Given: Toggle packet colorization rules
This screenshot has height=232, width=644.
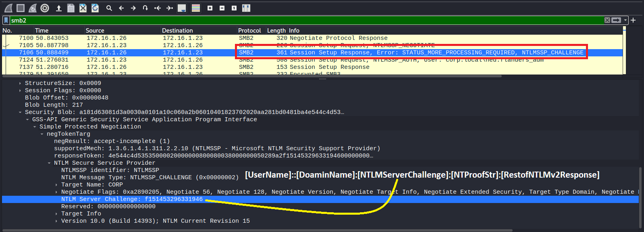Looking at the screenshot, I should click(x=196, y=8).
